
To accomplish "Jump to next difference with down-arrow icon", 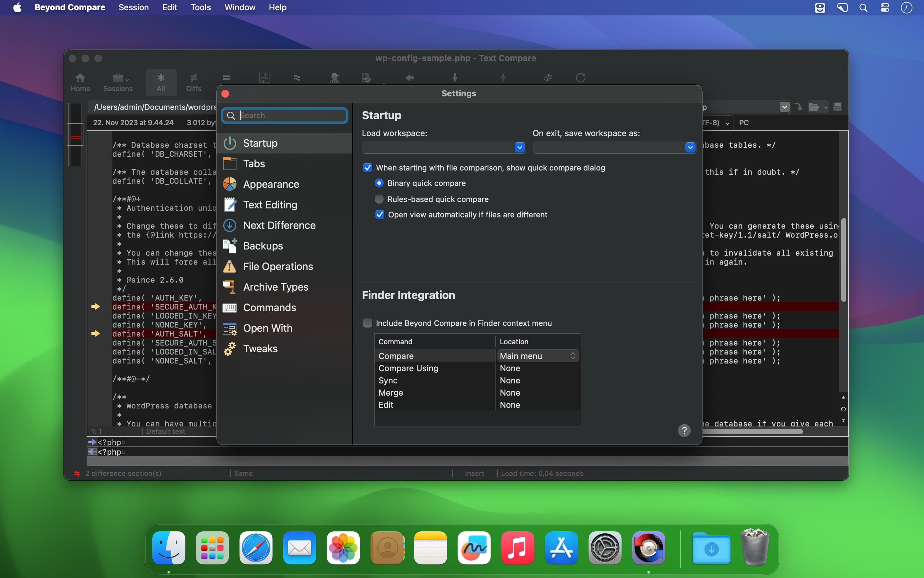I will click(455, 78).
